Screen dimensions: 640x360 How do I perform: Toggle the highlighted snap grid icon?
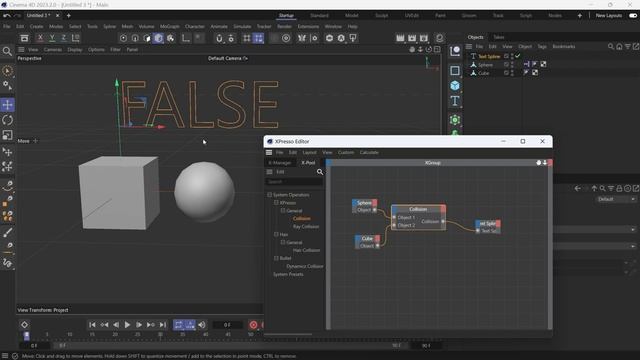click(x=259, y=38)
